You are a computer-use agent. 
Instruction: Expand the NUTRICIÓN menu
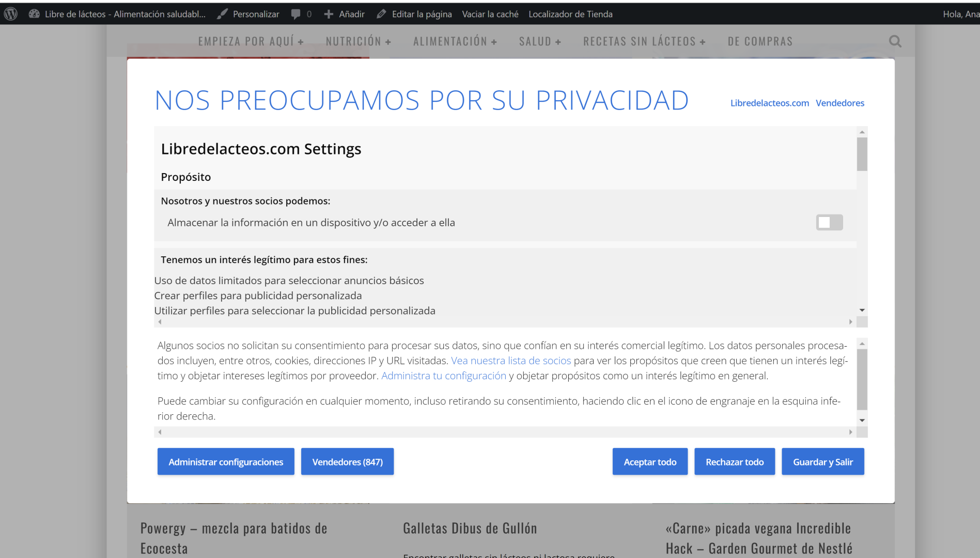tap(359, 41)
